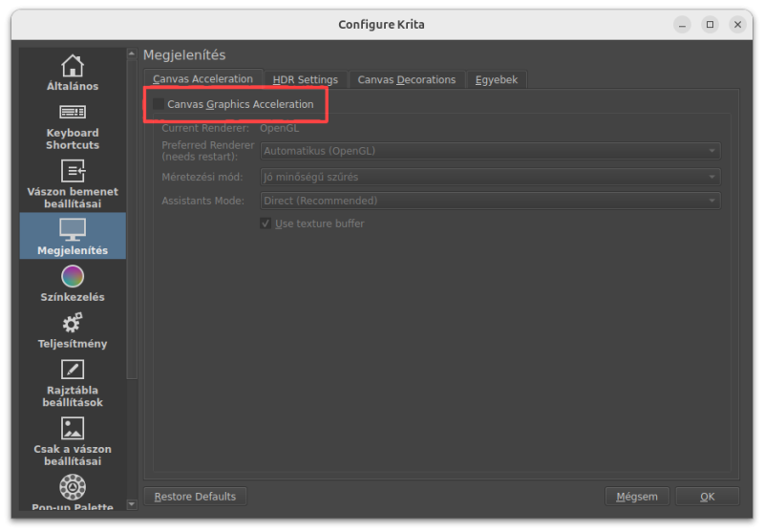Screen dimensions: 764x532
Task: Open Vászon bemenet beállításai category
Action: click(x=73, y=184)
